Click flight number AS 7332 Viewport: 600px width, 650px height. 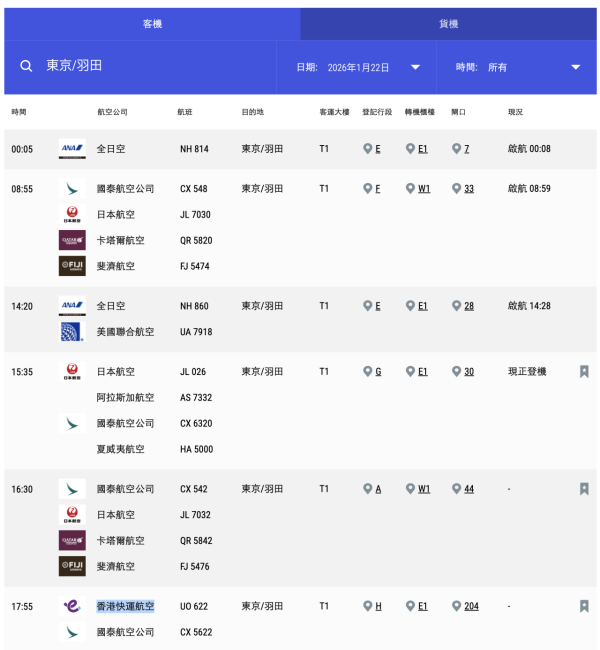(196, 398)
